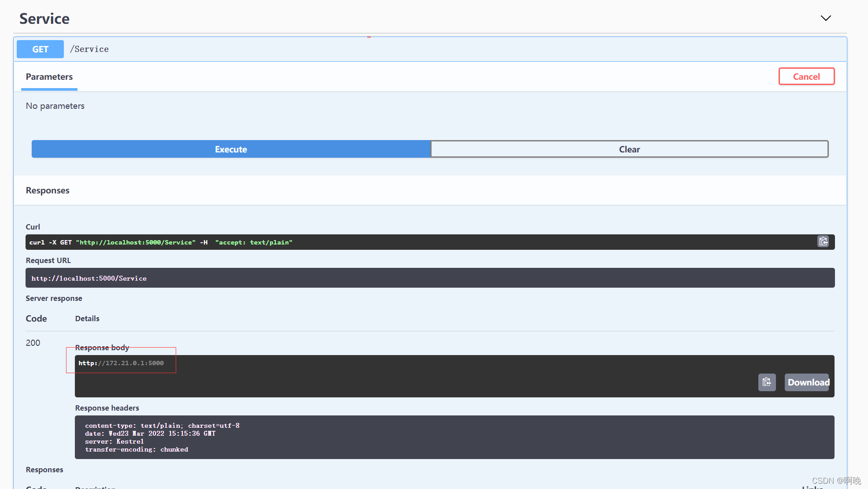Download the response body
Screen dimensions: 868x489
point(808,382)
